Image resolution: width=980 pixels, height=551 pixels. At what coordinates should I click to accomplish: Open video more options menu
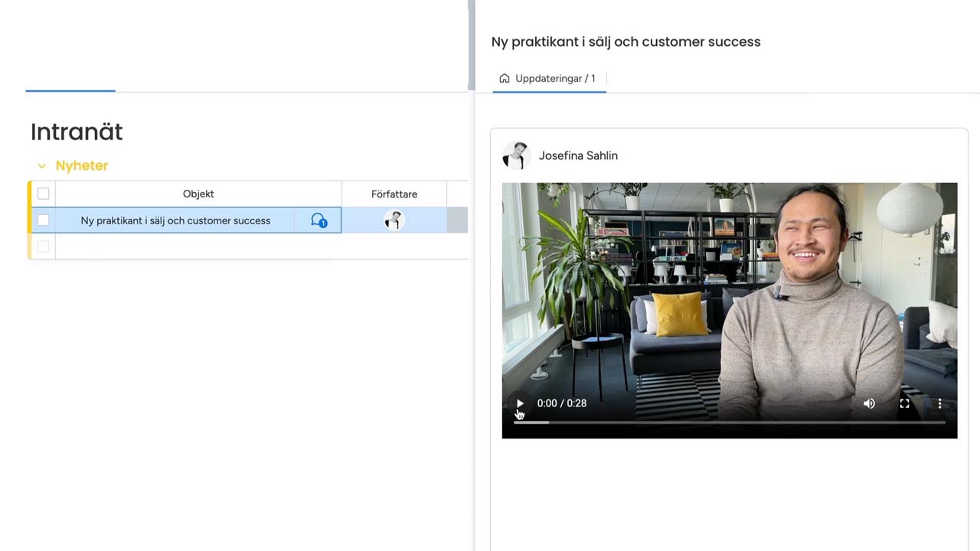939,403
